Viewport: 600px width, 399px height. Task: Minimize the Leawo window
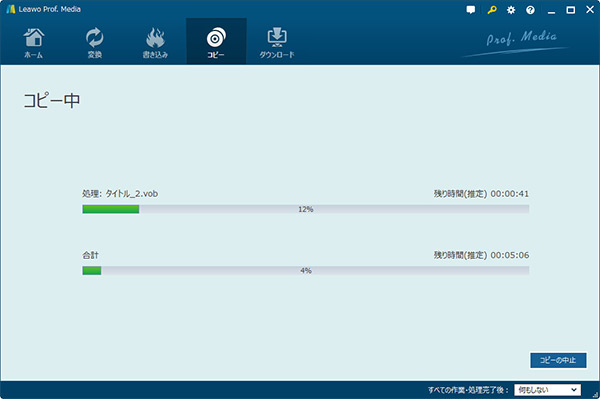click(x=551, y=10)
